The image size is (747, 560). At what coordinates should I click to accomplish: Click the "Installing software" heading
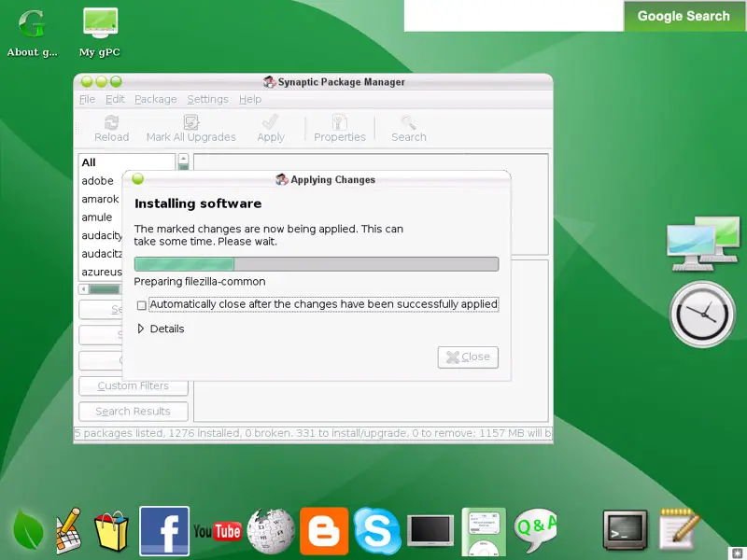tap(198, 203)
